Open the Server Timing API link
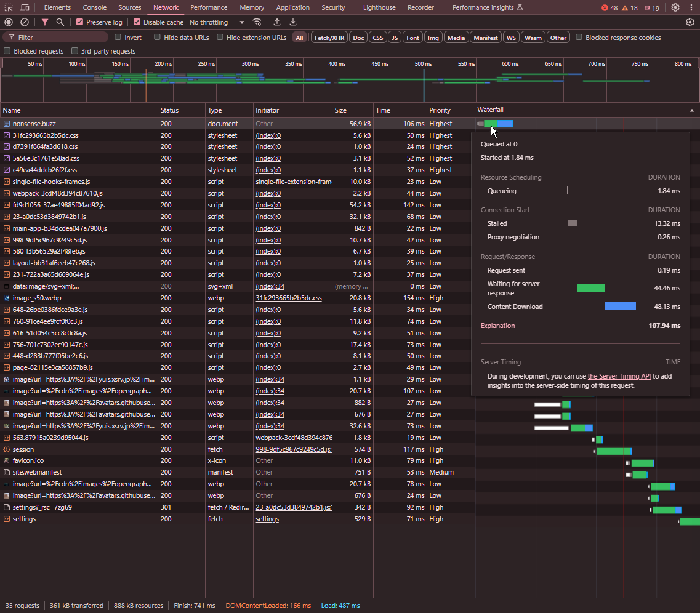The height and width of the screenshot is (613, 700). (x=619, y=376)
